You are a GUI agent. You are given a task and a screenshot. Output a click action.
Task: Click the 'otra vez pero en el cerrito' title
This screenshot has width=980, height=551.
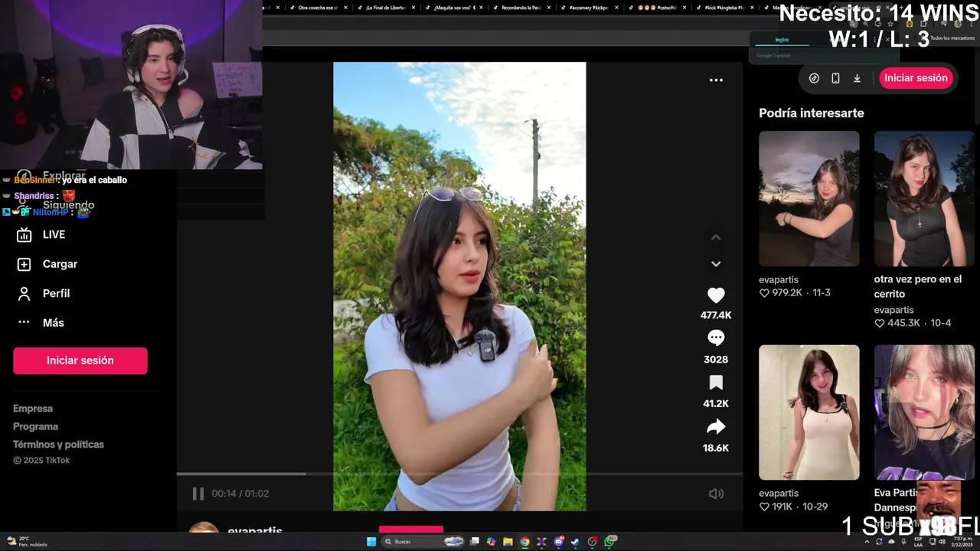tap(918, 286)
